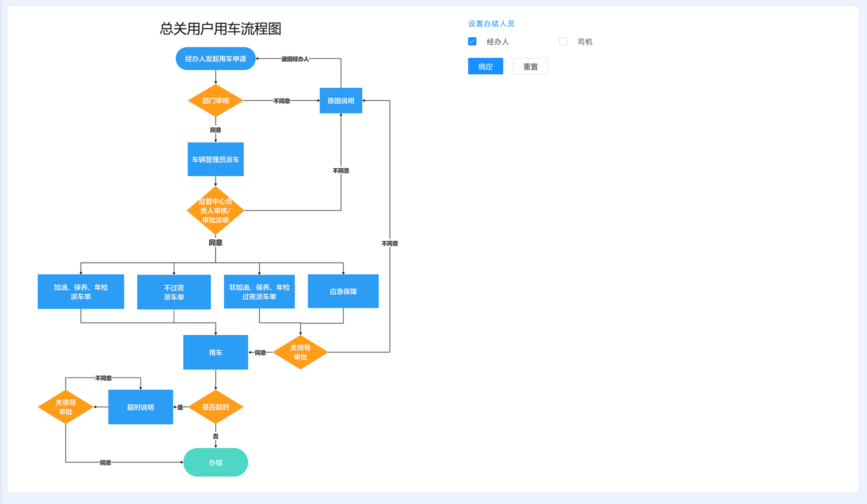Click the 部门审核 diamond node

pos(215,101)
